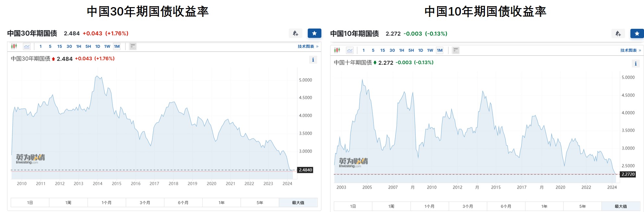
Task: Expand 技术图表 link on 10-year chart
Action: [630, 50]
